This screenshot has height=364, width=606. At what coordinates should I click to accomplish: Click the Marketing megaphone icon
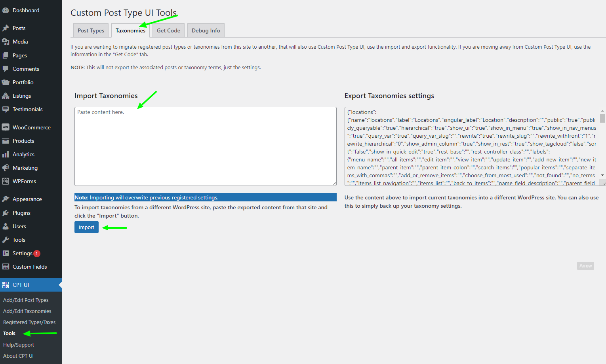pos(6,168)
